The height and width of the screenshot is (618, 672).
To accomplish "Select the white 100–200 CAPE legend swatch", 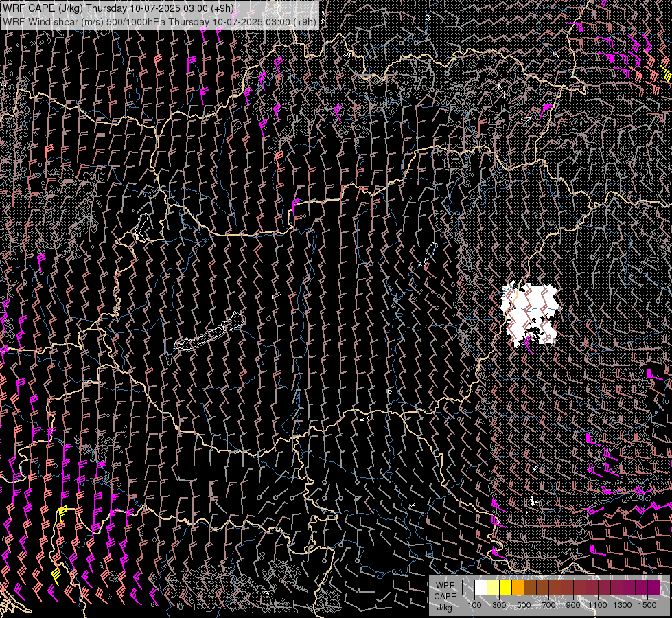I will click(481, 588).
